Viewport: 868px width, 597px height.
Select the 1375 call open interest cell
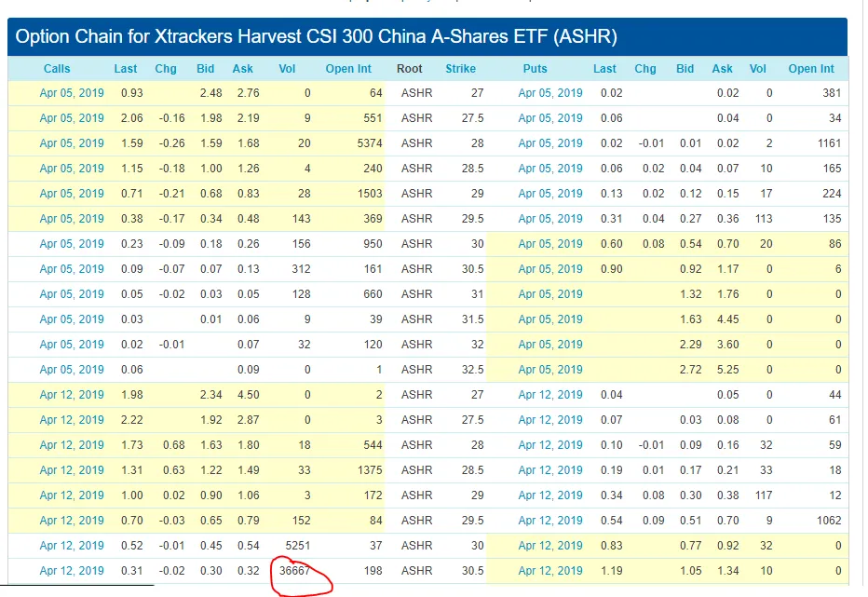[370, 470]
